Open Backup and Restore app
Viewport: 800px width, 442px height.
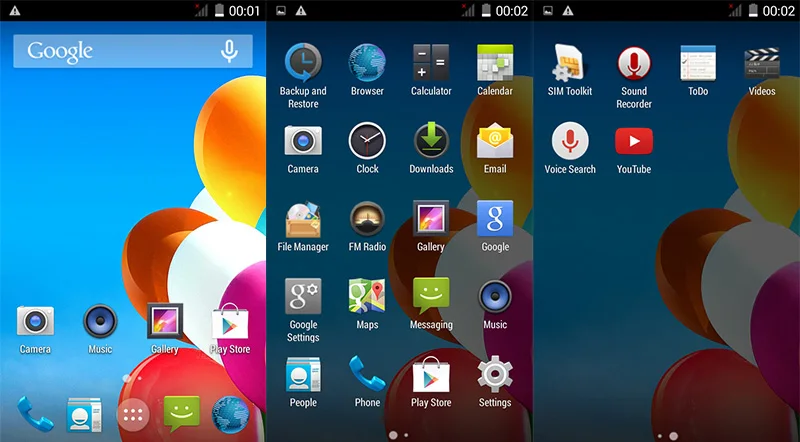[x=303, y=63]
